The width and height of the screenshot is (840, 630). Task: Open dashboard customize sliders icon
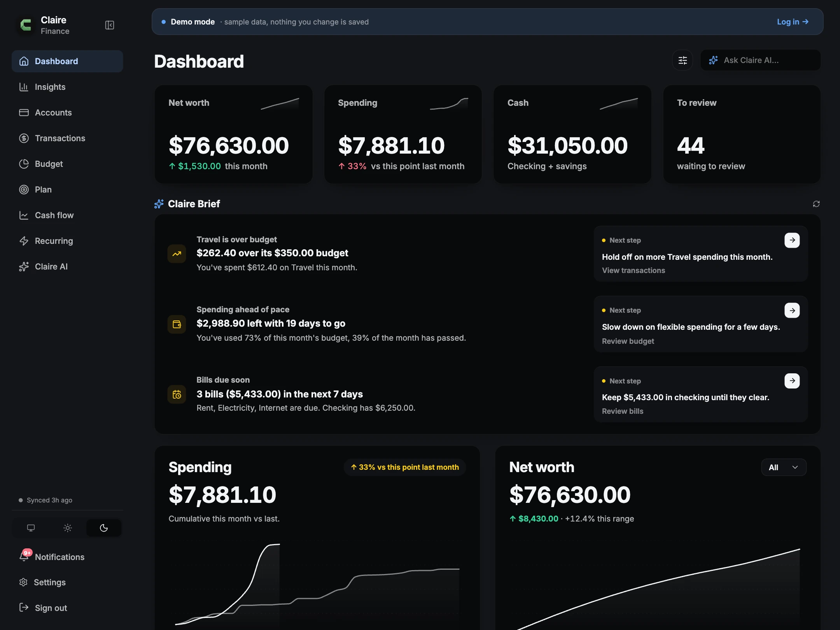(682, 60)
